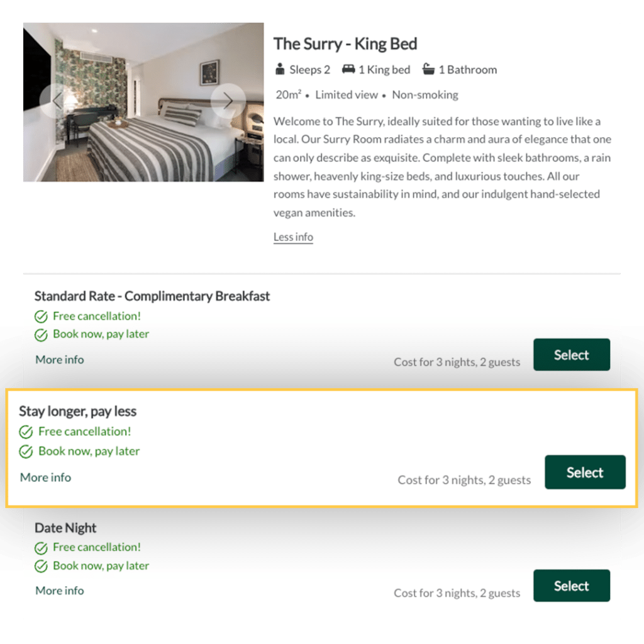Click the Sleeps 2 person icon

280,70
